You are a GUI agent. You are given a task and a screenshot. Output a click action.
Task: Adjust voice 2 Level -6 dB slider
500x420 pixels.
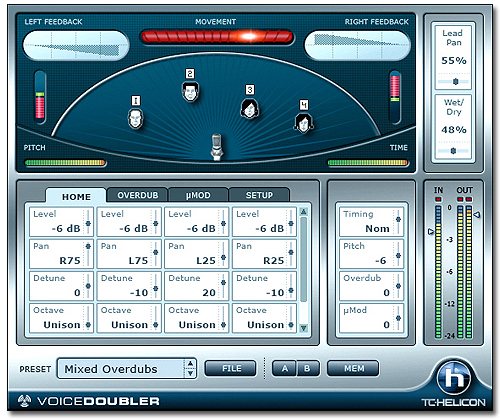pyautogui.click(x=155, y=223)
